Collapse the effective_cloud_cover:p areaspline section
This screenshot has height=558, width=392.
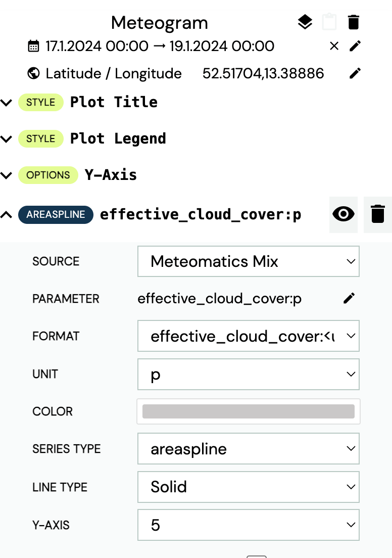pyautogui.click(x=6, y=215)
